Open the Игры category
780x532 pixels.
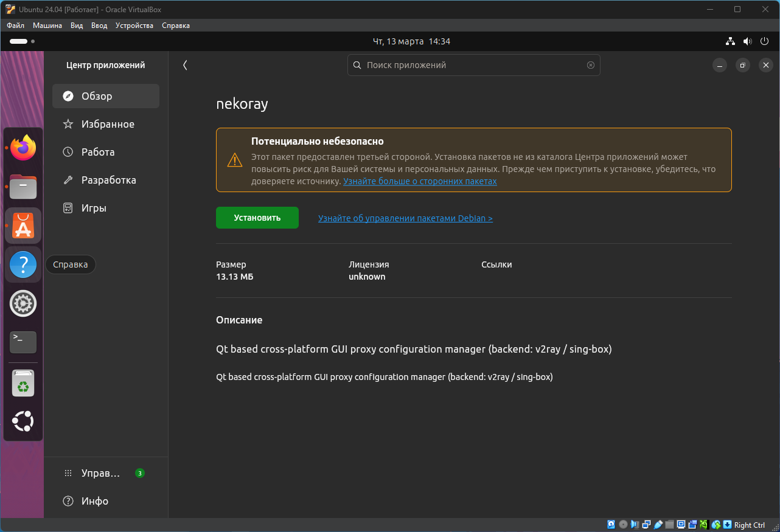tap(106, 208)
